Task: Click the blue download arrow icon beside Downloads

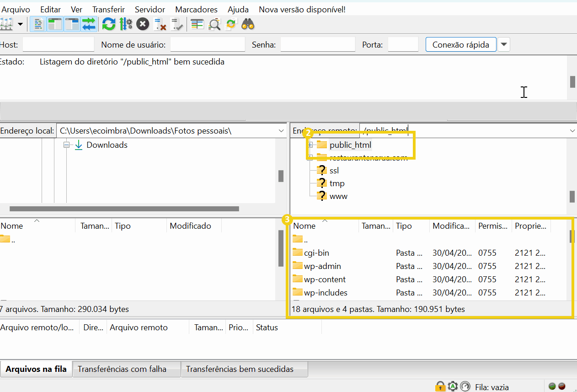Action: pyautogui.click(x=79, y=145)
